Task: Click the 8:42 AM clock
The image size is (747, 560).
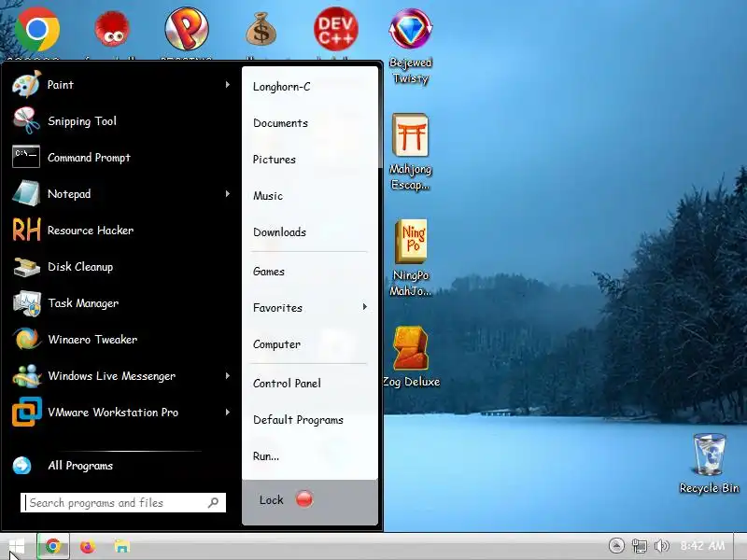Action: pos(702,546)
